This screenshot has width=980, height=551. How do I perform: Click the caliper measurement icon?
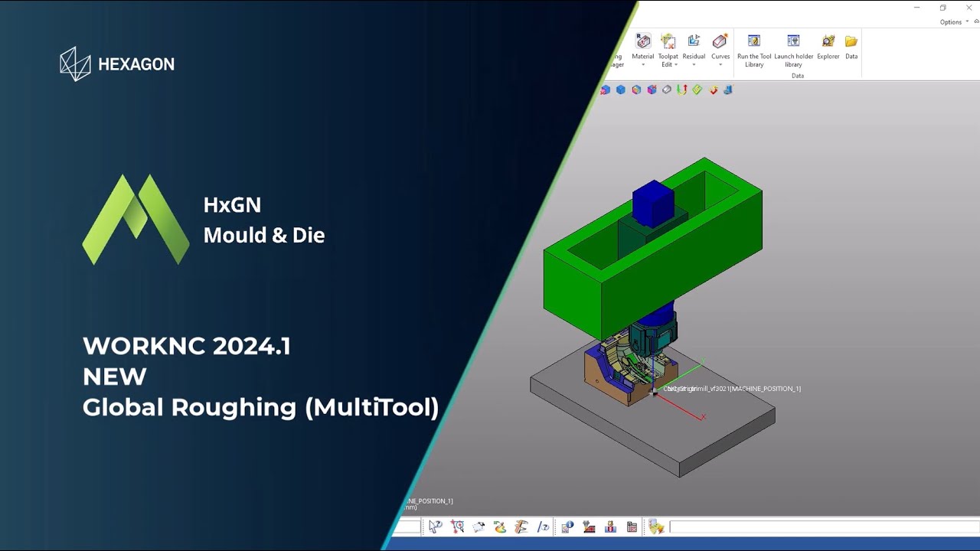pyautogui.click(x=521, y=527)
